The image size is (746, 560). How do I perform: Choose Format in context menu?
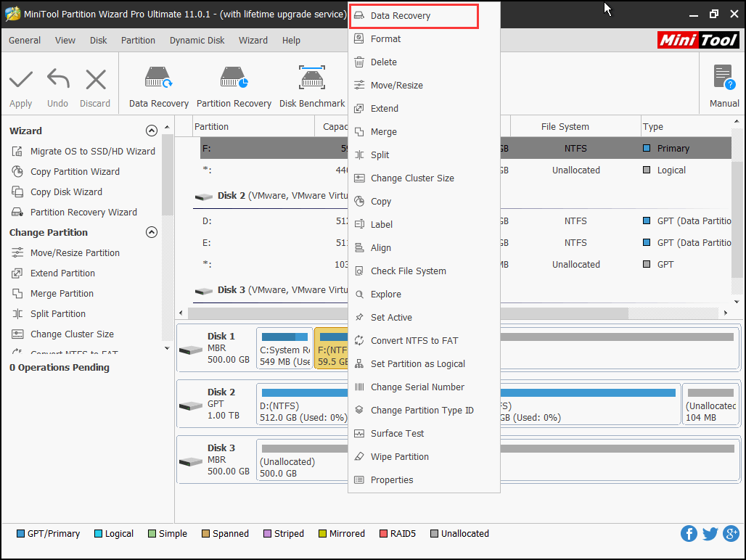pos(424,39)
